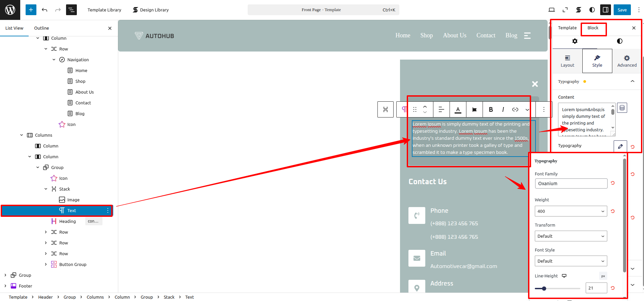Switch to the Advanced tab

click(627, 61)
